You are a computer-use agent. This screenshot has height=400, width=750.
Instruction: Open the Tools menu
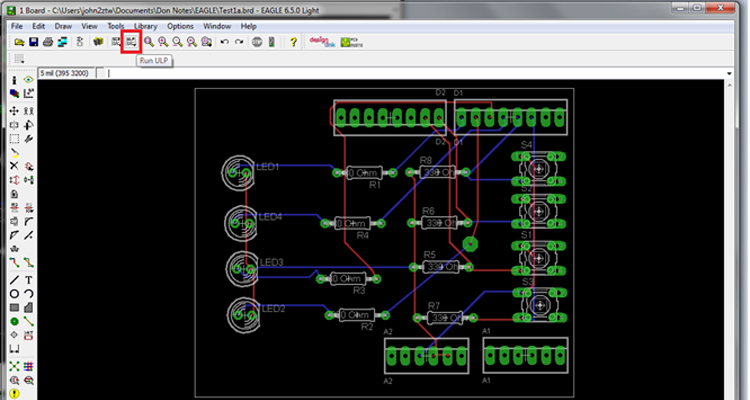[116, 26]
